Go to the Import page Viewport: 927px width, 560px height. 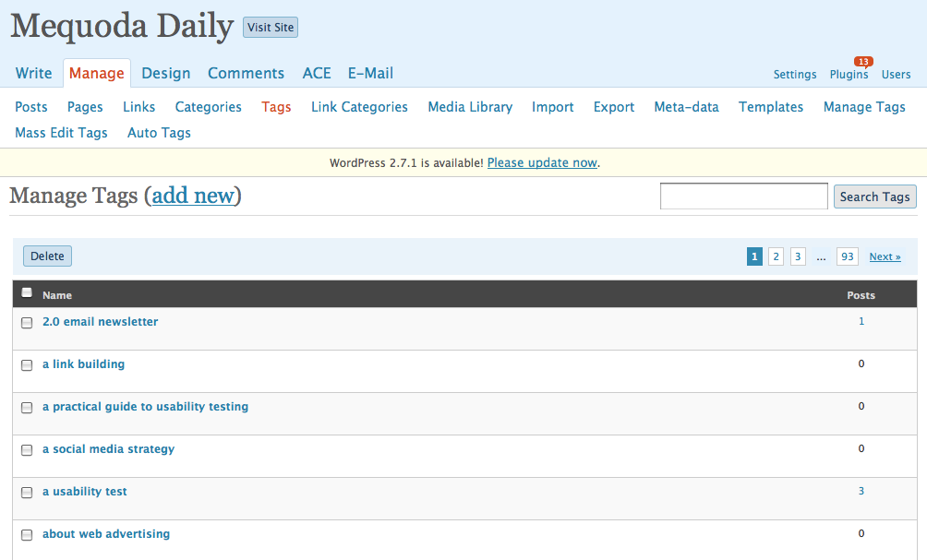click(553, 107)
